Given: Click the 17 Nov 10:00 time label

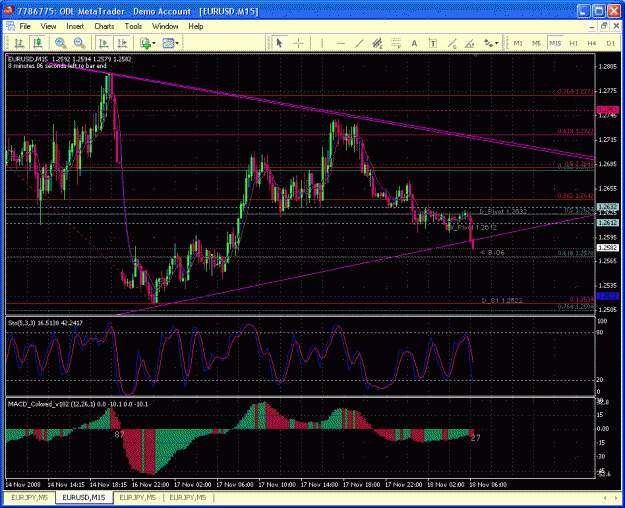Looking at the screenshot, I should point(277,484).
